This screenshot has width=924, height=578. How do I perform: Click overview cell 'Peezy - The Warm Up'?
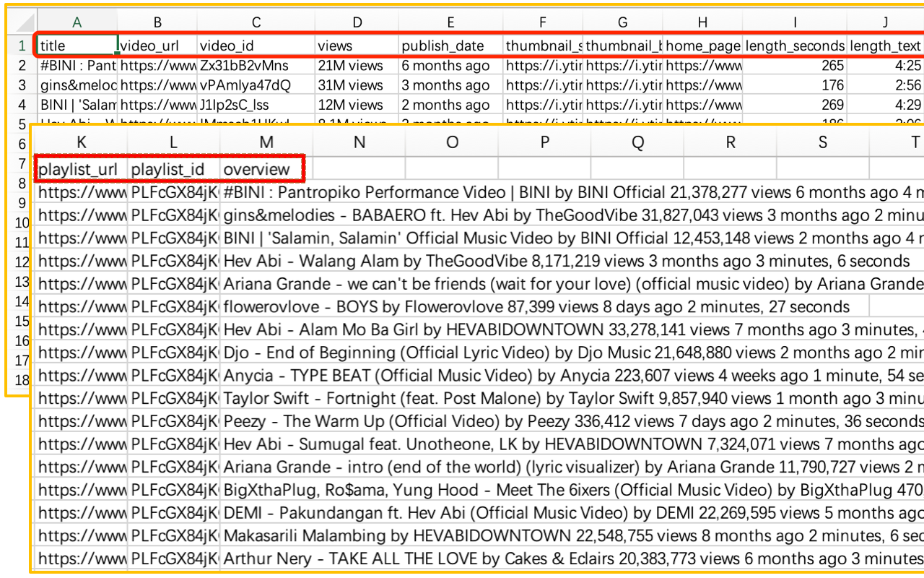(572, 421)
